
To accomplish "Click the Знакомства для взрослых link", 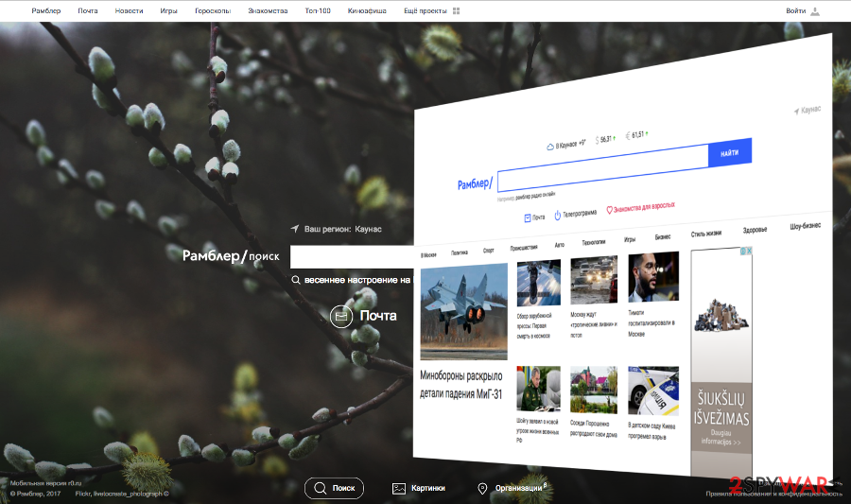I will [x=640, y=208].
